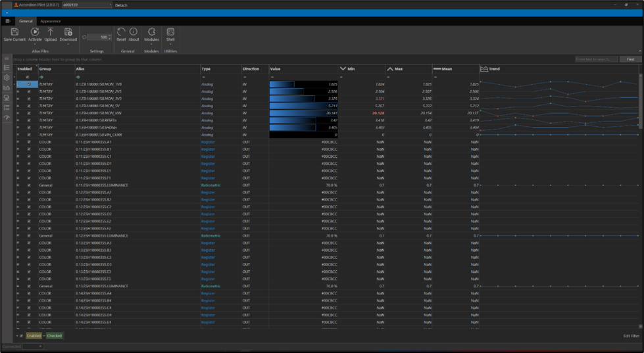This screenshot has width=644, height=353.
Task: Click the Find button
Action: [630, 59]
